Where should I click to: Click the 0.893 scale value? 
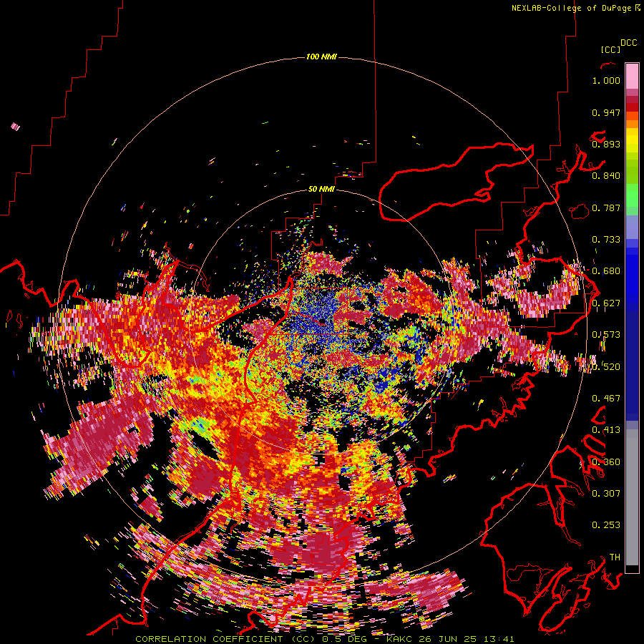click(x=606, y=144)
